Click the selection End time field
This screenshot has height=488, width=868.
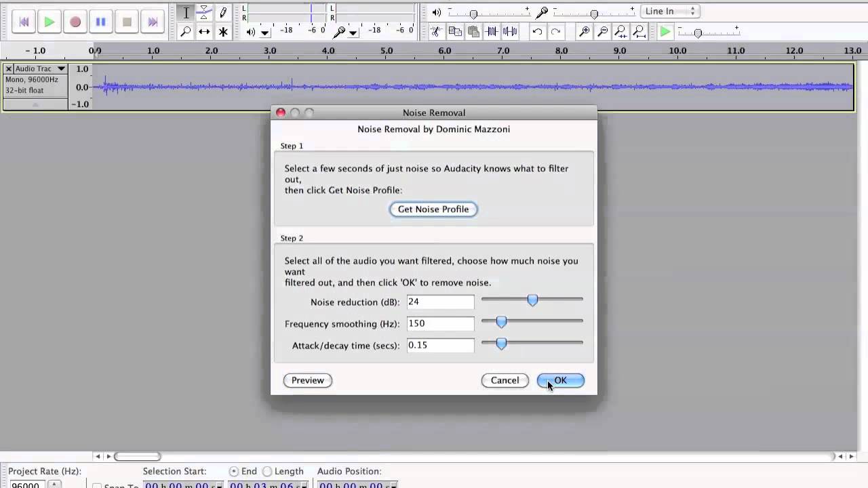(x=269, y=485)
